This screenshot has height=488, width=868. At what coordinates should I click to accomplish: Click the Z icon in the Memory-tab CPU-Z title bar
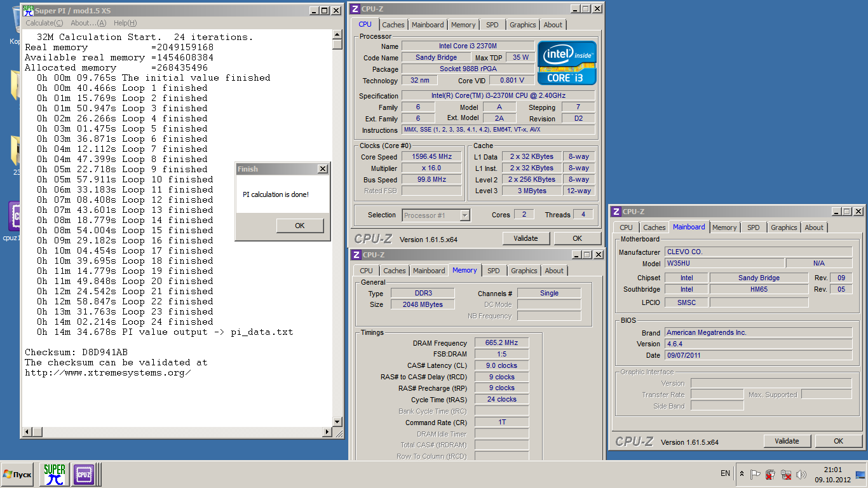click(x=356, y=255)
